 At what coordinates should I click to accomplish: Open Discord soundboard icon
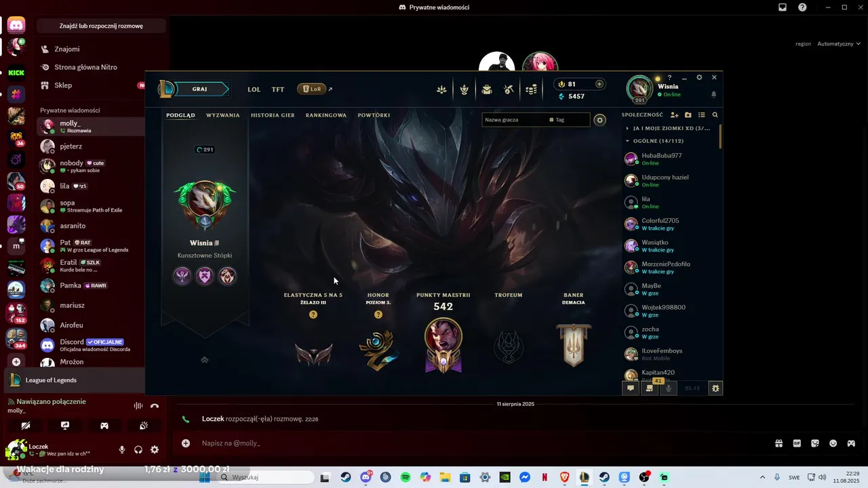pyautogui.click(x=144, y=426)
